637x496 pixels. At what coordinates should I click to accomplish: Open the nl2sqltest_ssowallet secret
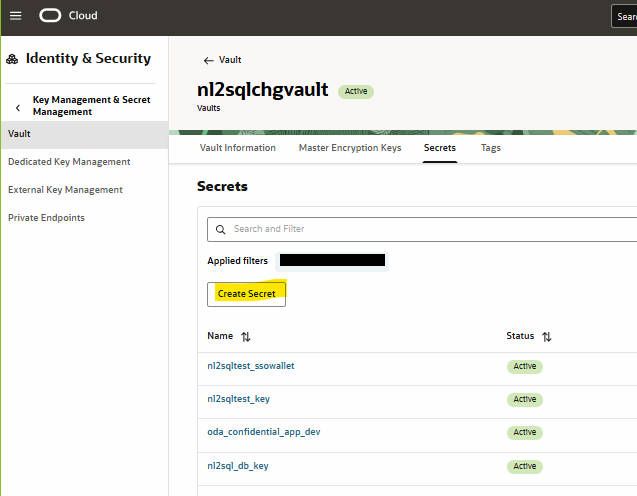(x=251, y=366)
